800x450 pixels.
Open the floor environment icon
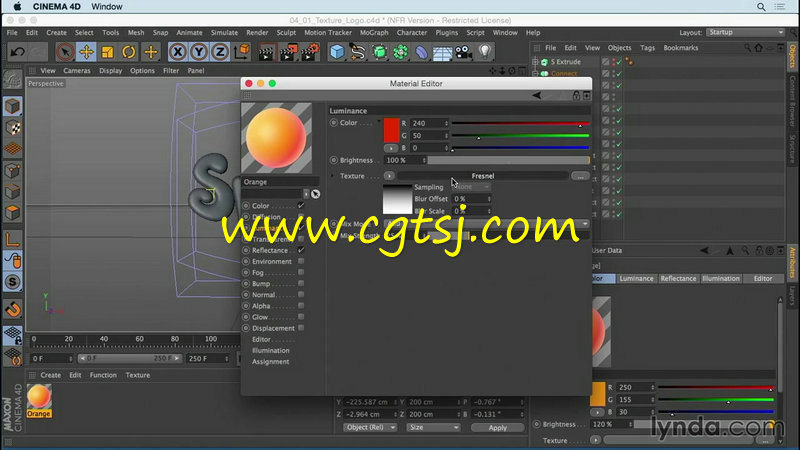point(442,52)
